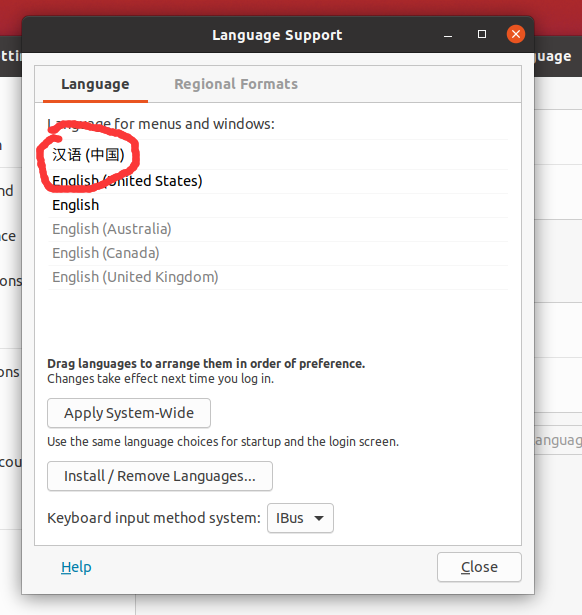Select English (Australia) language

click(x=278, y=229)
